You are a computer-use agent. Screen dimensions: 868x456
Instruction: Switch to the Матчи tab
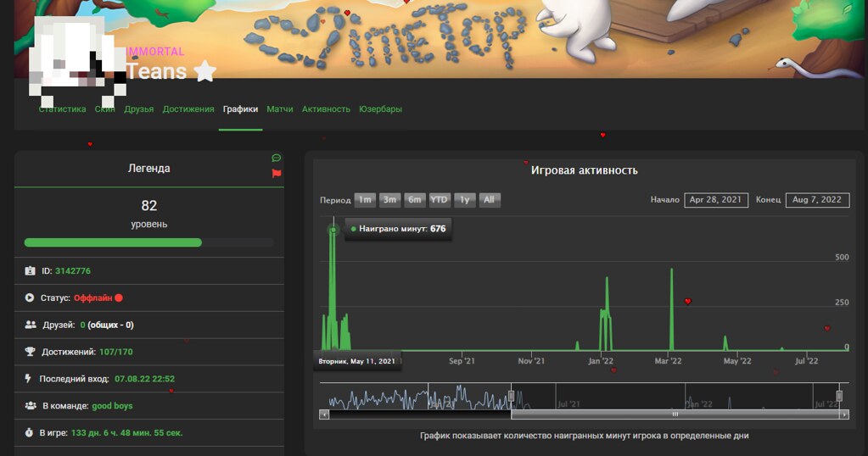(x=280, y=109)
